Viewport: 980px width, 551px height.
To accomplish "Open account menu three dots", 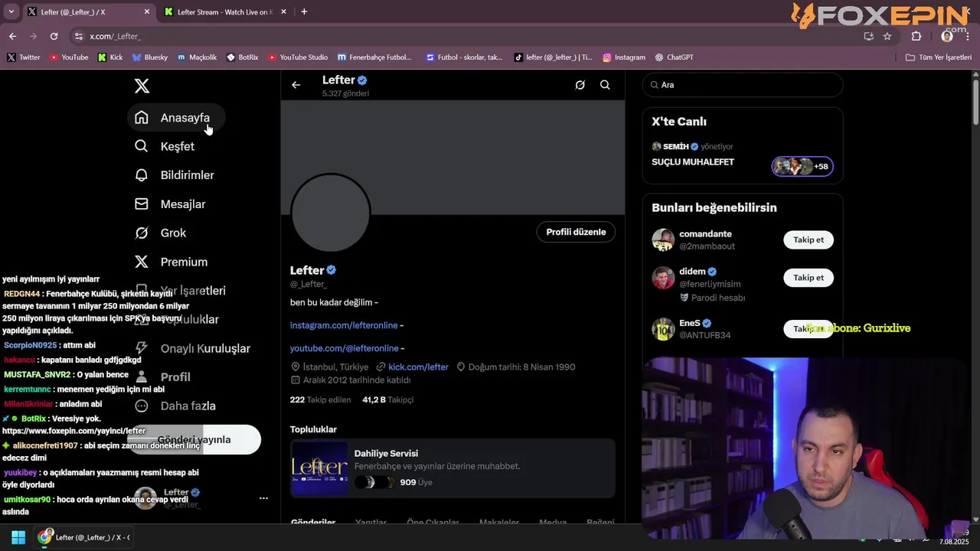I will click(263, 498).
